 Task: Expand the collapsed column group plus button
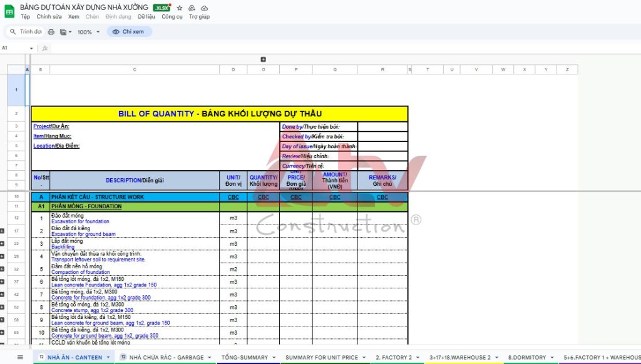(x=263, y=59)
